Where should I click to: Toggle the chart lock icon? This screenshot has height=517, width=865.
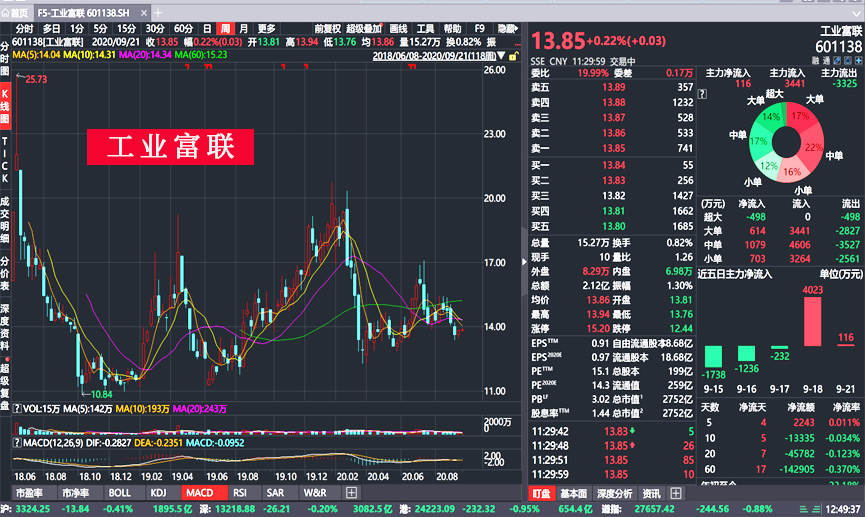[x=513, y=56]
